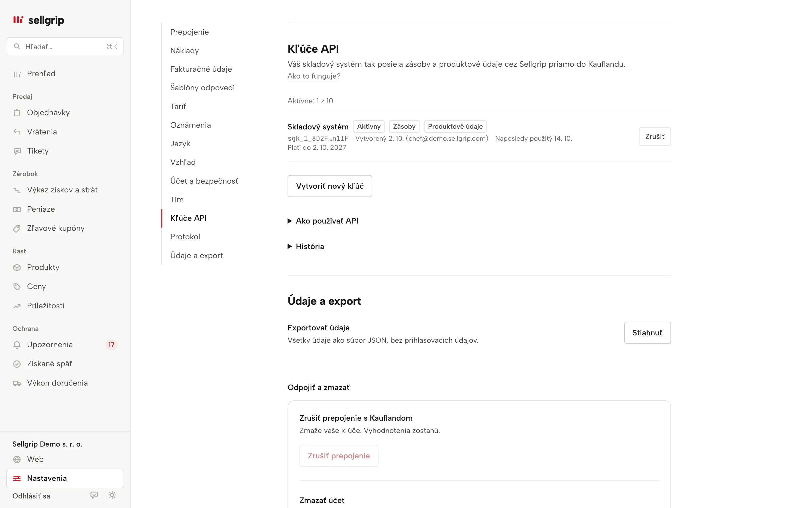Open Prehľad overview icon
Image resolution: width=812 pixels, height=508 pixels.
click(17, 74)
